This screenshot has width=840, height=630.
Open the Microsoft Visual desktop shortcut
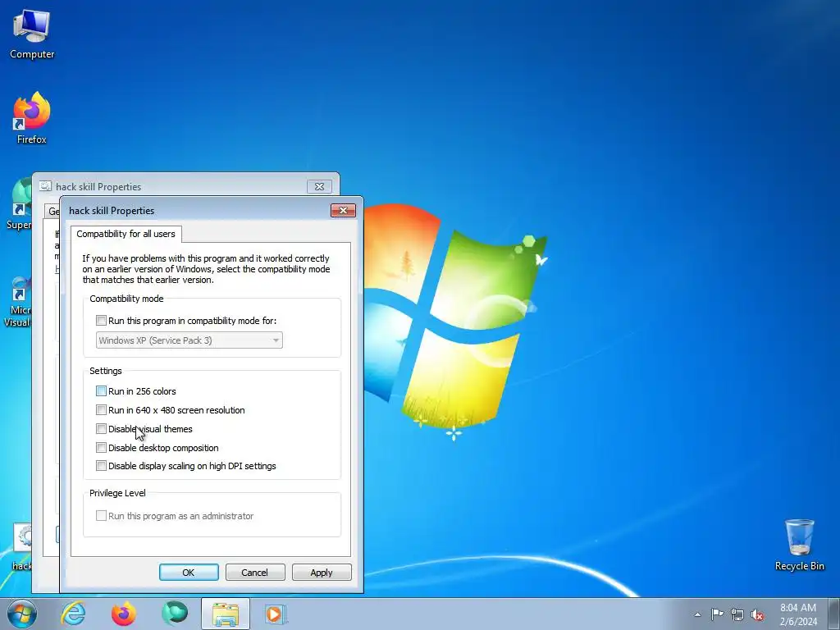18,301
